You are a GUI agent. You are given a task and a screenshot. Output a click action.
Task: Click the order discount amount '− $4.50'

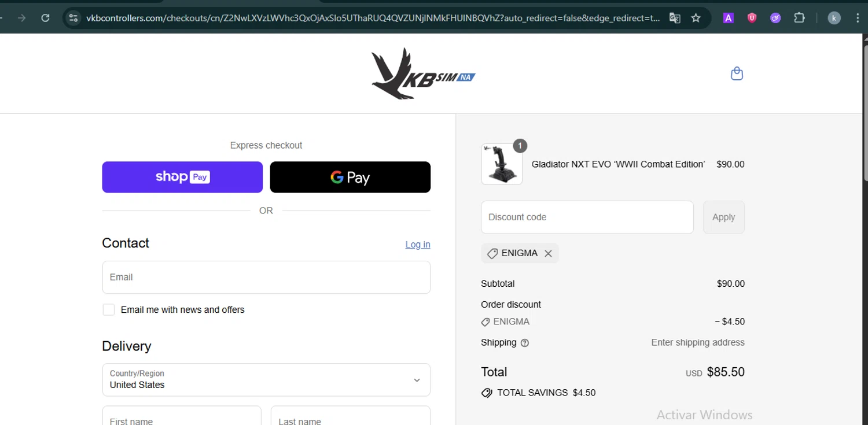(x=730, y=321)
